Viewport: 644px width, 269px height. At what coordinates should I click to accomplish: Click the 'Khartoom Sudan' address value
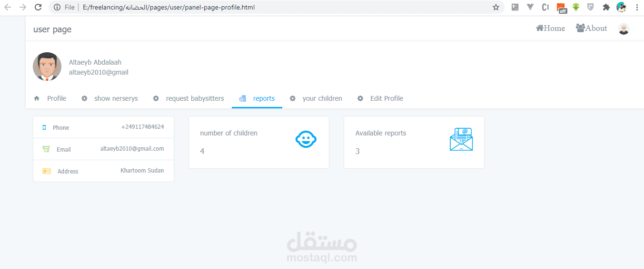pos(142,171)
